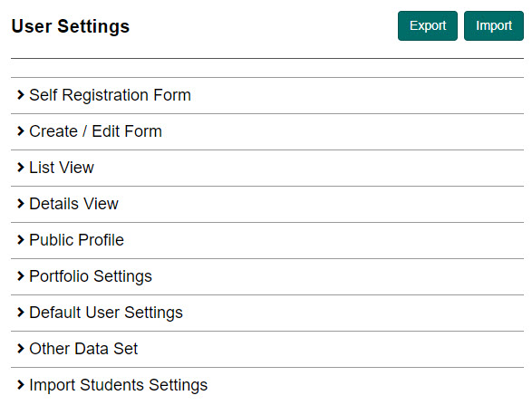Open the Import Students Settings label
This screenshot has height=405, width=532.
click(x=119, y=386)
